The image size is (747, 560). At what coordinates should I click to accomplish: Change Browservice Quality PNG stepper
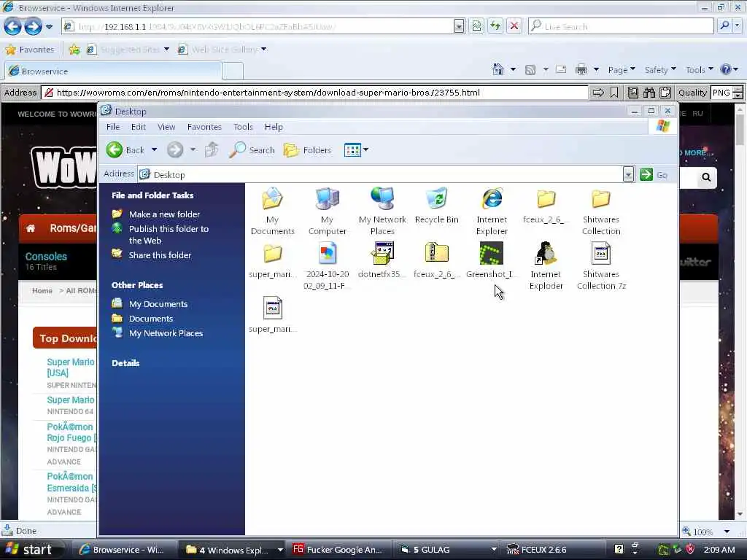[738, 93]
